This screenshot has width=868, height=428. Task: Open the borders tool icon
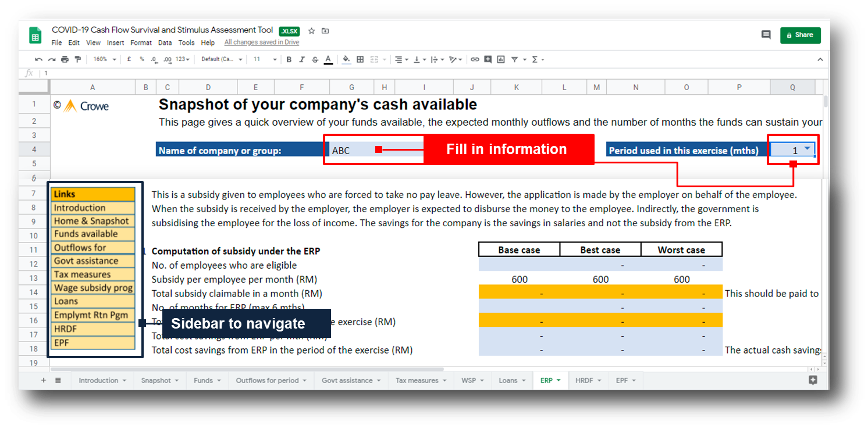[360, 59]
